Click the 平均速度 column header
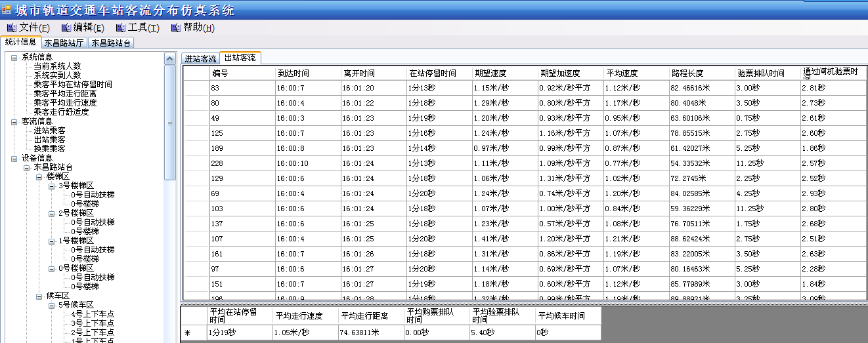Screen dimensions: 868x343 point(622,73)
